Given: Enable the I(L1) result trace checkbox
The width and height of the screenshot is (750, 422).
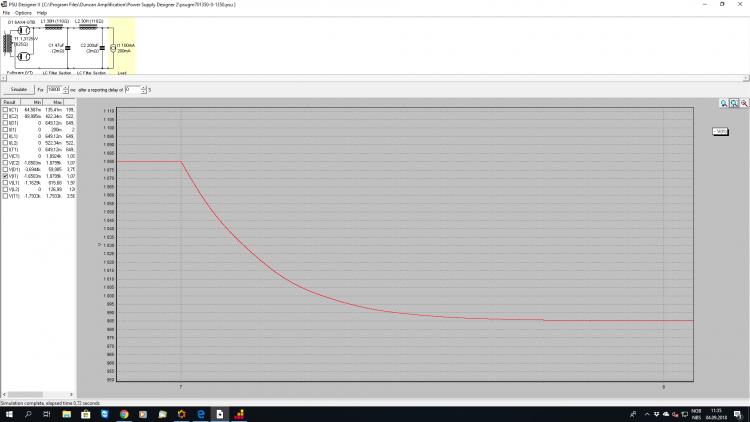Looking at the screenshot, I should (5, 136).
